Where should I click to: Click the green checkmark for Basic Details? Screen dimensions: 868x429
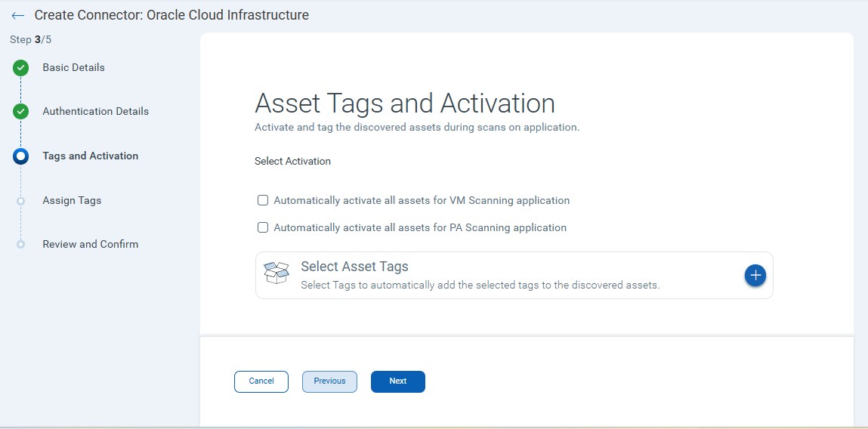[x=20, y=68]
